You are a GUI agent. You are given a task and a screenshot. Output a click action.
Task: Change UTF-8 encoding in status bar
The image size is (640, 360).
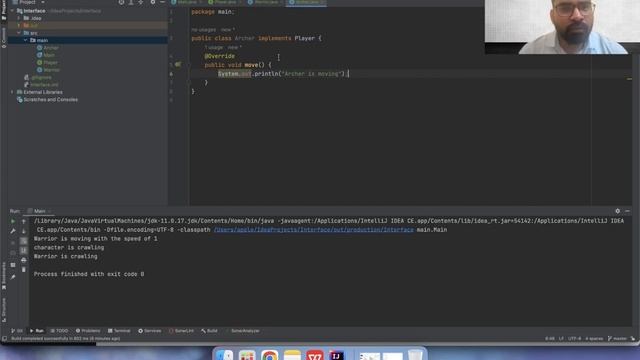point(574,338)
